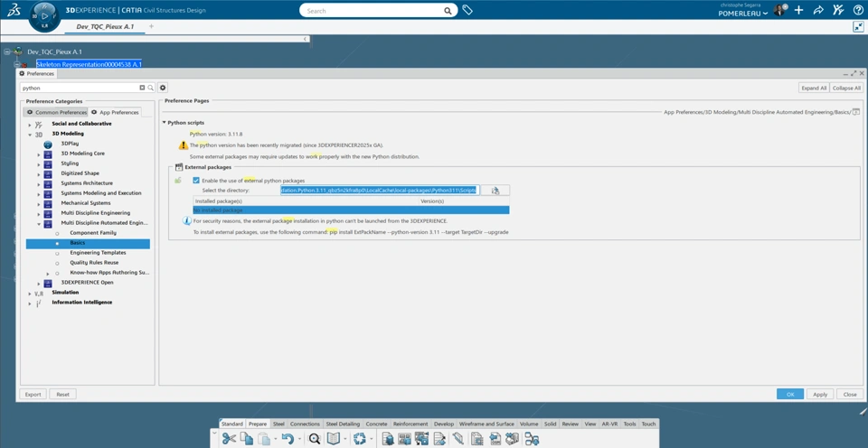This screenshot has width=868, height=448.
Task: Collapse Dev_TQC_Pieux A.1 tree root
Action: (x=7, y=51)
